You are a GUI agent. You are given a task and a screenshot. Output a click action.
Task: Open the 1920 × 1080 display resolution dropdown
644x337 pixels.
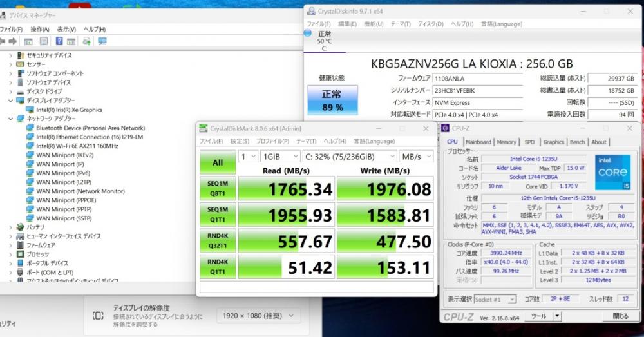click(259, 316)
